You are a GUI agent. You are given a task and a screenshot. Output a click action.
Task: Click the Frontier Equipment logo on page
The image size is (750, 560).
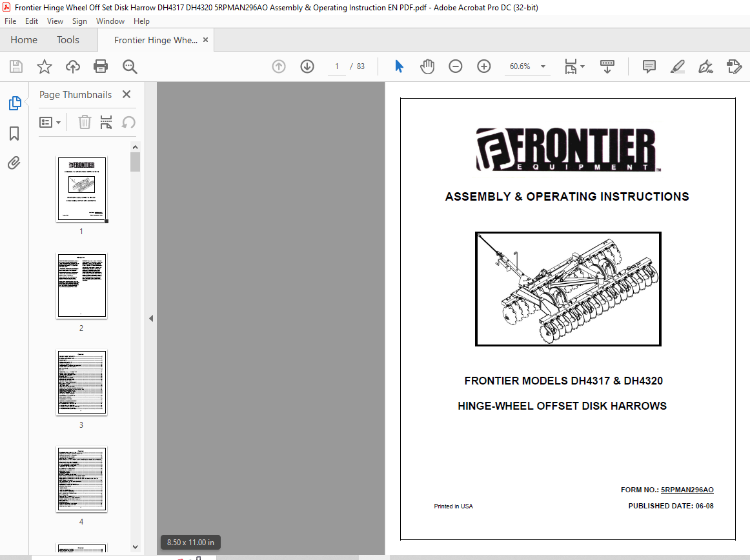pos(568,150)
